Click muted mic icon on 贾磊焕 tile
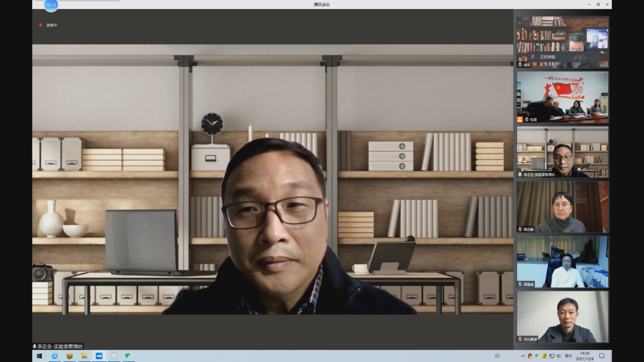644x362 pixels. click(x=520, y=284)
